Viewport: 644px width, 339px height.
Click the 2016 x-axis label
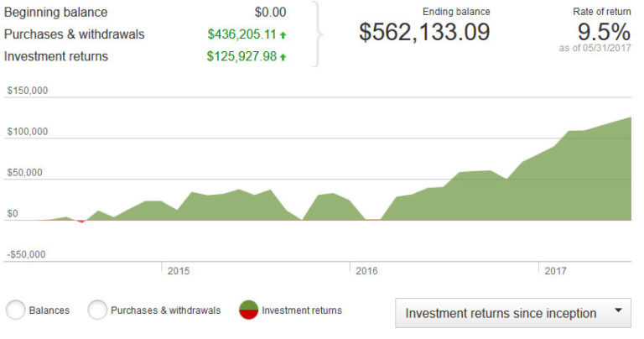point(366,271)
